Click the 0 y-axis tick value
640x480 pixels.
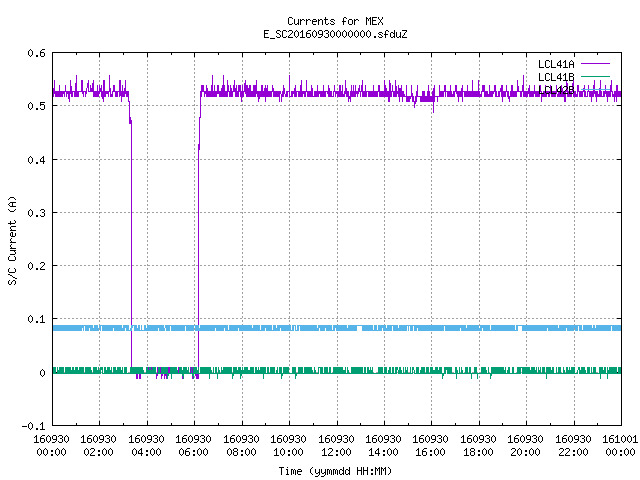tap(42, 373)
